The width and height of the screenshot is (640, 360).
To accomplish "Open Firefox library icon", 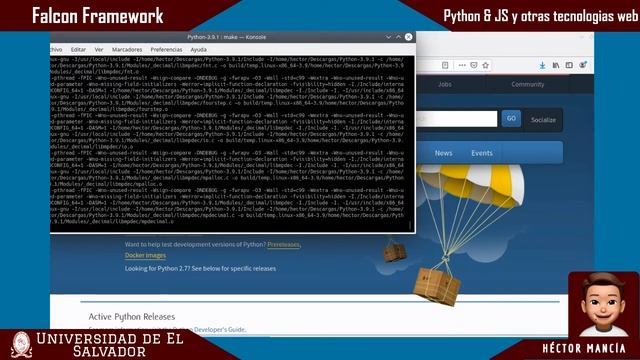I will 556,65.
